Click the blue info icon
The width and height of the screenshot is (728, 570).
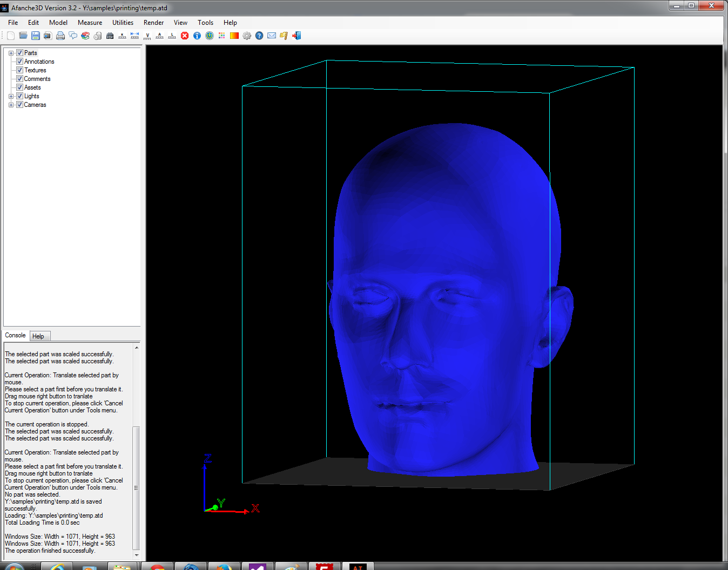tap(197, 36)
